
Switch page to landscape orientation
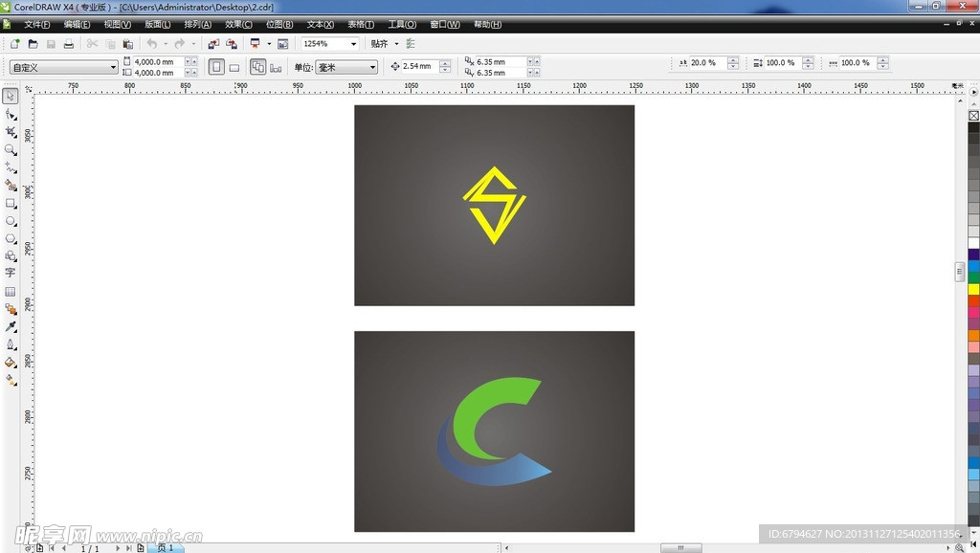click(x=234, y=67)
